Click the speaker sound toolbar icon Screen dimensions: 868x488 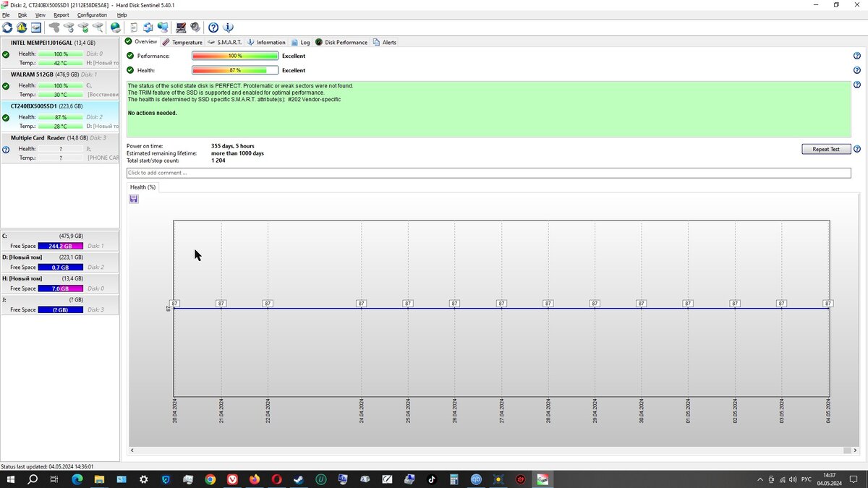coord(195,27)
